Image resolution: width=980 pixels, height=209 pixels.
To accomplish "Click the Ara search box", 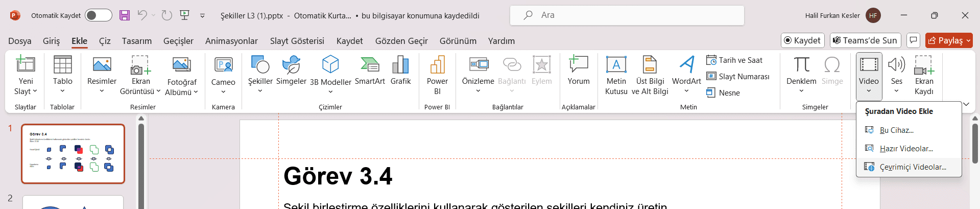I will tap(627, 15).
